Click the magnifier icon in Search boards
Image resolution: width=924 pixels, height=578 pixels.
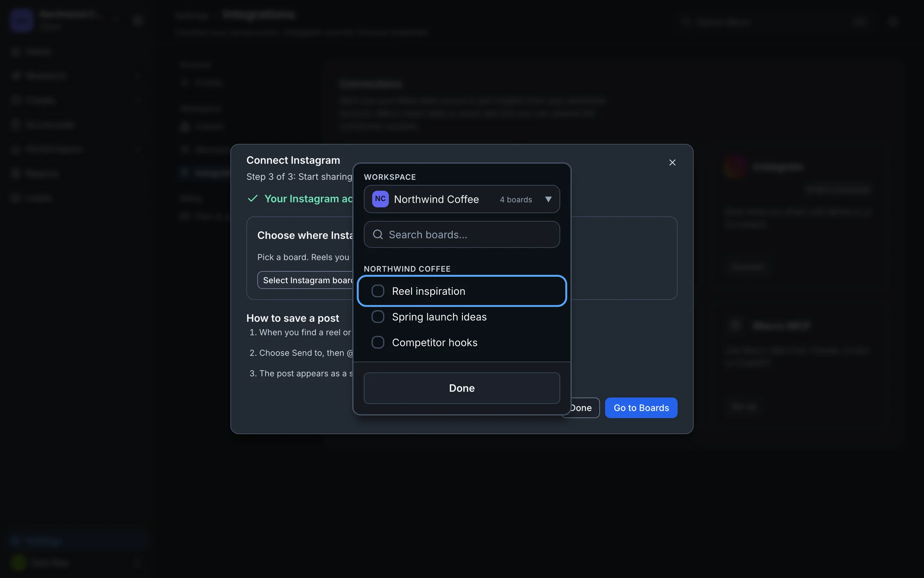(x=378, y=234)
